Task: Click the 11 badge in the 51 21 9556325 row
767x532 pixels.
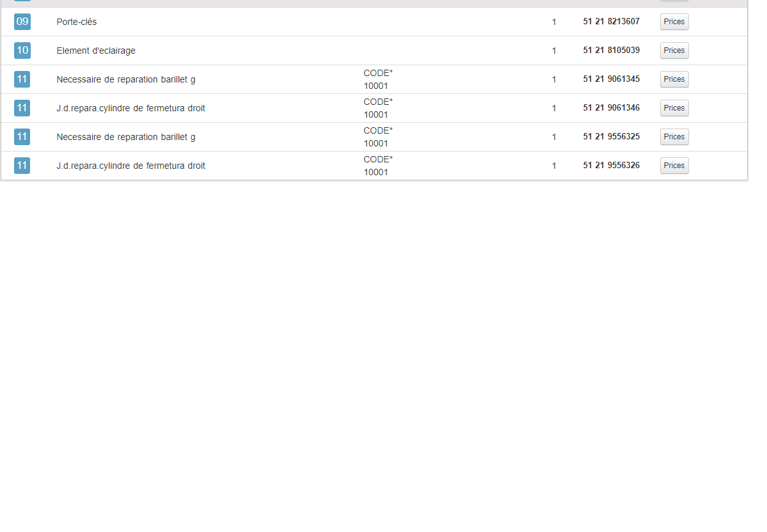Action: [x=22, y=137]
